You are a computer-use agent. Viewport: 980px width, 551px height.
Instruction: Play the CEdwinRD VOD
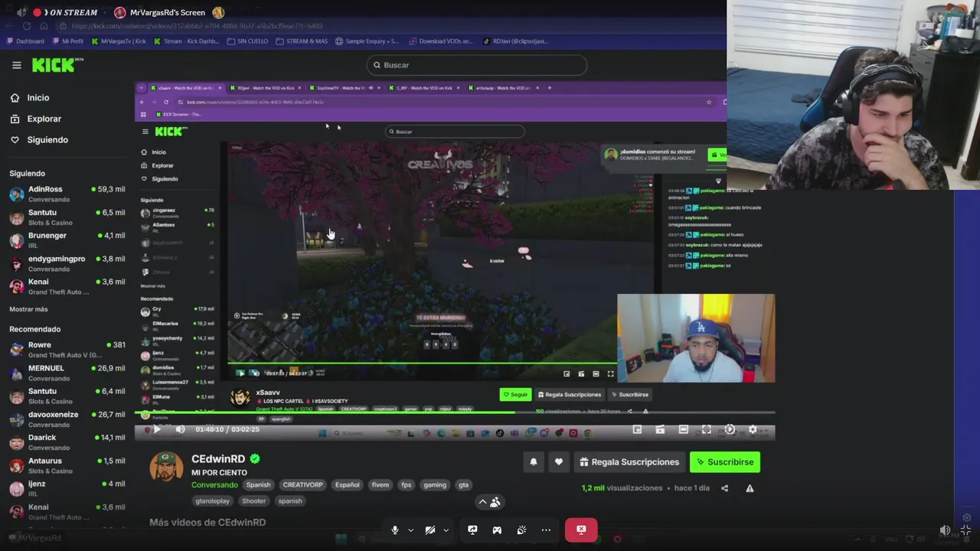coord(157,429)
